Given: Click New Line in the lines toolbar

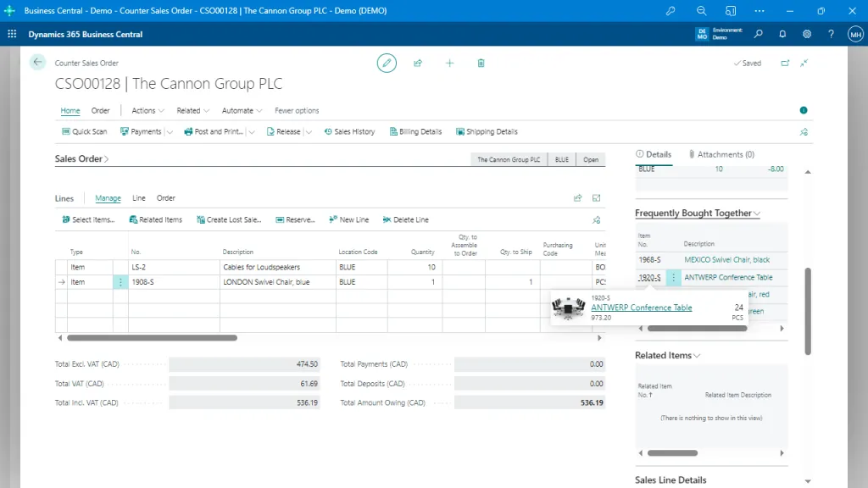Looking at the screenshot, I should tap(348, 219).
